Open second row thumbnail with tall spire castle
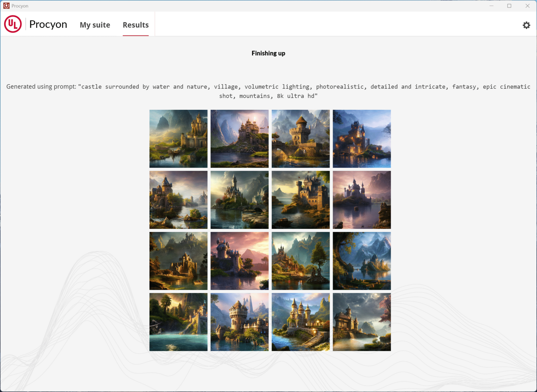537x392 pixels. pyautogui.click(x=239, y=200)
